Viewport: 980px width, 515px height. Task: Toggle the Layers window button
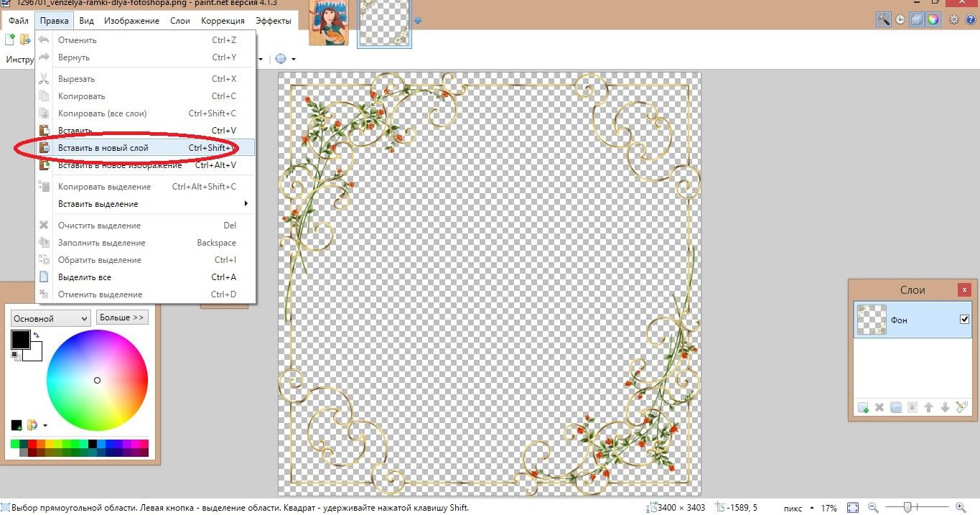coord(917,20)
